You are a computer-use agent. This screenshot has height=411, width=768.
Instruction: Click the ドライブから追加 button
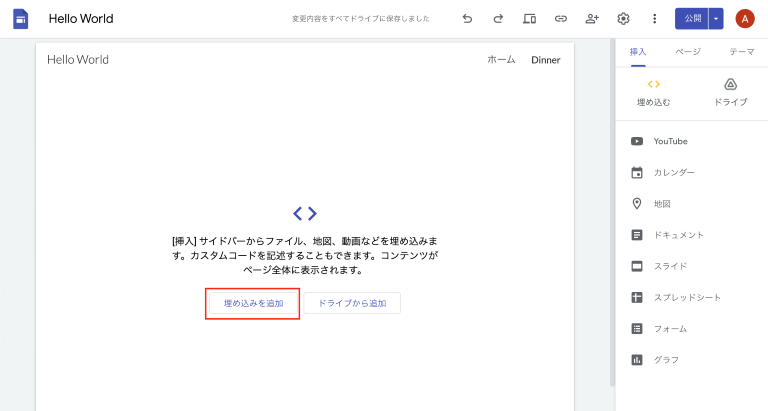[352, 303]
